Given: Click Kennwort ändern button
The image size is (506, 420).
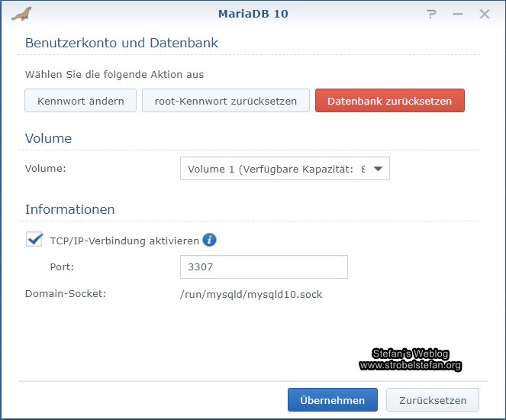Looking at the screenshot, I should 80,101.
